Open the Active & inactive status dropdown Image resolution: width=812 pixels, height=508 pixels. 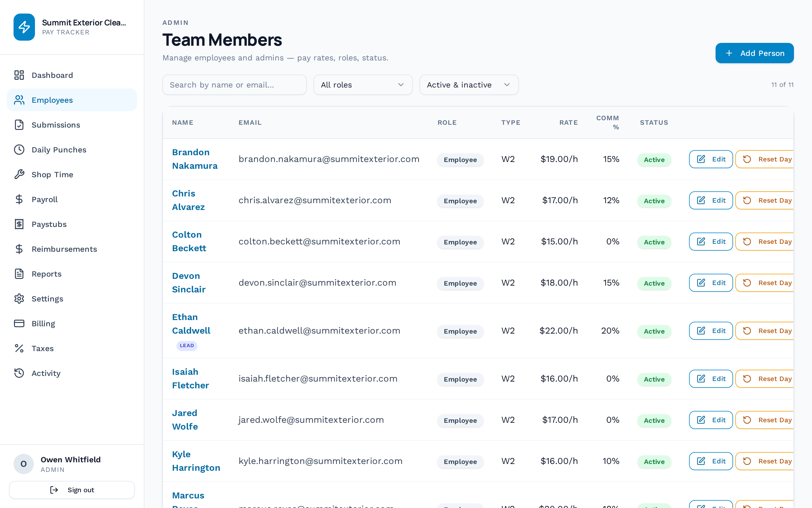[469, 85]
